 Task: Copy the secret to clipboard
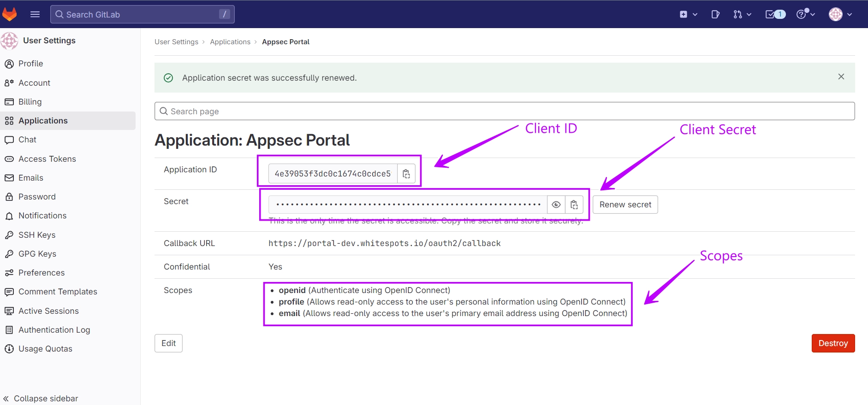pyautogui.click(x=574, y=205)
